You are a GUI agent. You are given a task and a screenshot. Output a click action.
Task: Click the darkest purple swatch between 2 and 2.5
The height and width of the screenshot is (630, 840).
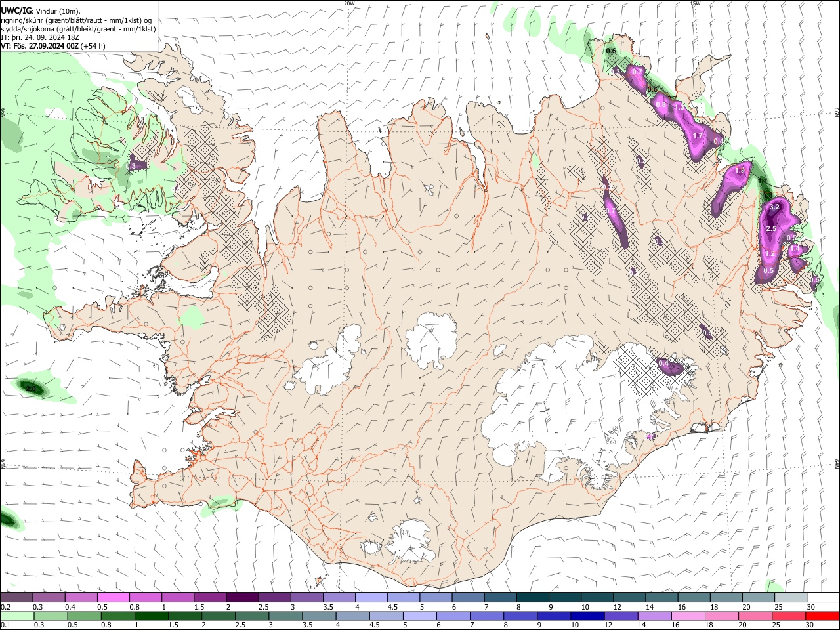(x=242, y=598)
